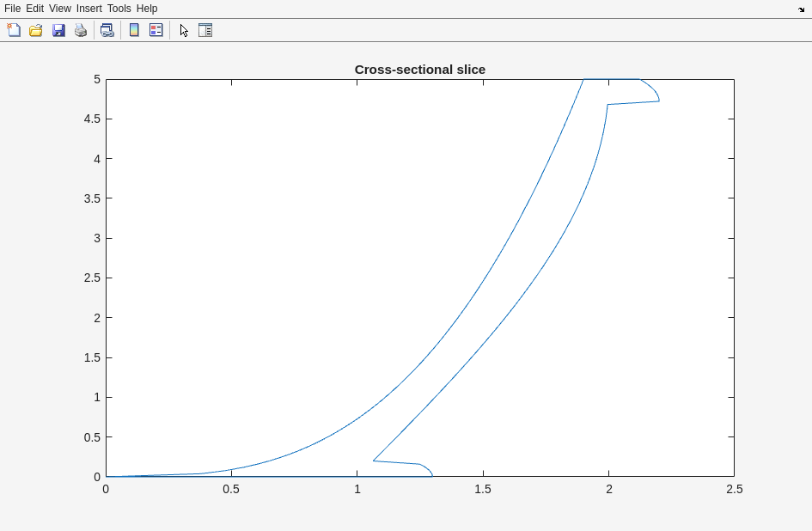Open the Edit menu

pos(34,9)
